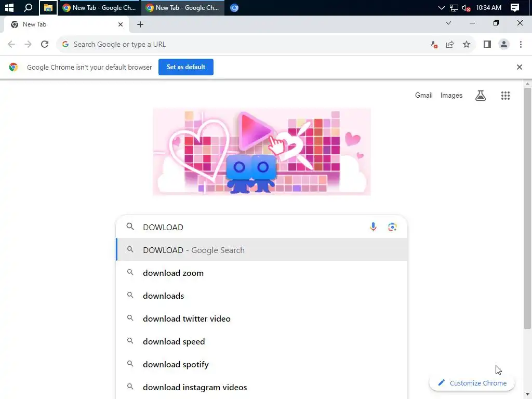
Task: Open the Gmail link
Action: (x=424, y=96)
